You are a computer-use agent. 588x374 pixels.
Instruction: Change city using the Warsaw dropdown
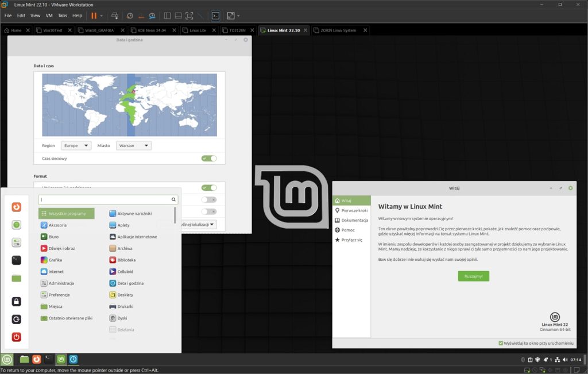[133, 145]
